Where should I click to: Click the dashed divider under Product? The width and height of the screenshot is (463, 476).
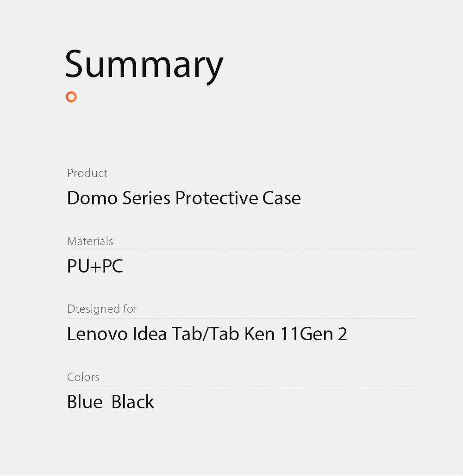click(242, 183)
